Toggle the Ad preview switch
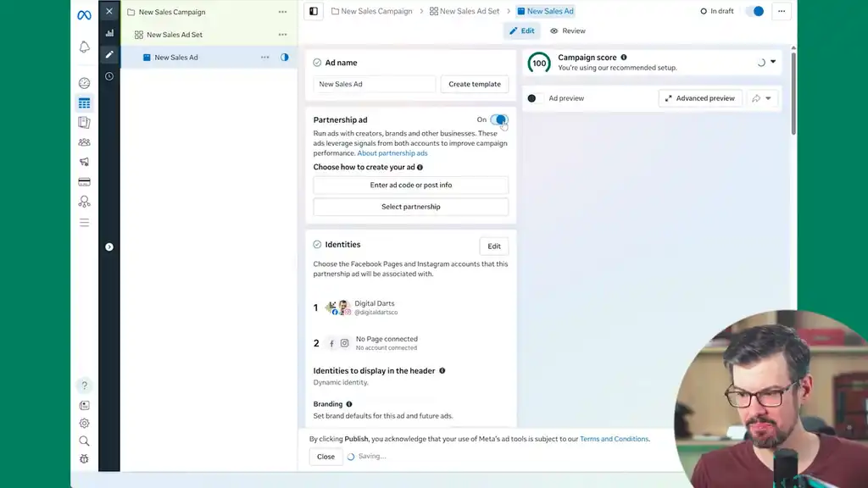 click(x=536, y=98)
